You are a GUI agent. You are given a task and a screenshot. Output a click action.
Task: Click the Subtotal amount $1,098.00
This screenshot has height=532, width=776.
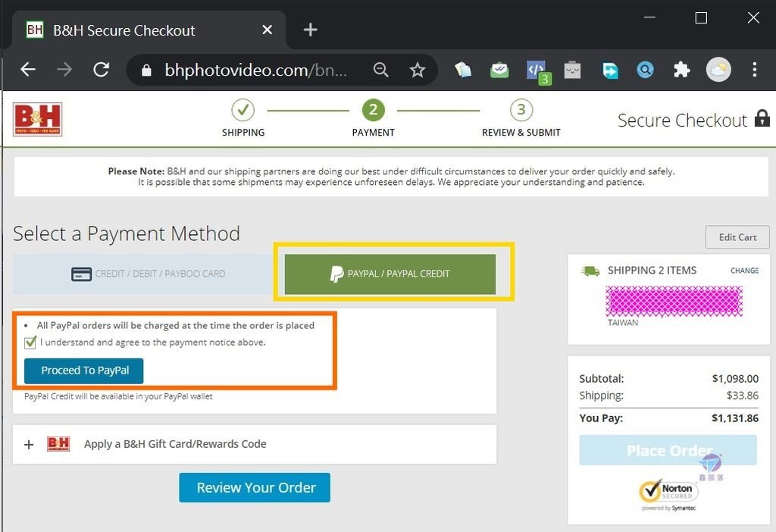(735, 379)
